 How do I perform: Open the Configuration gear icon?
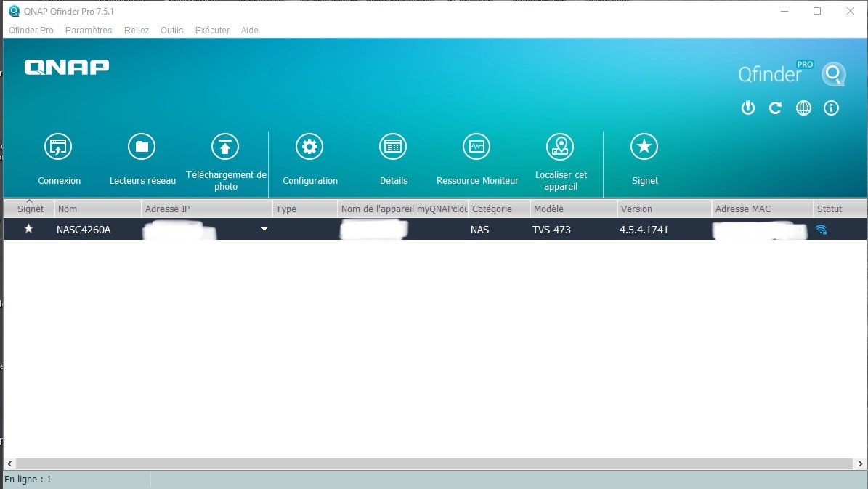pos(309,147)
